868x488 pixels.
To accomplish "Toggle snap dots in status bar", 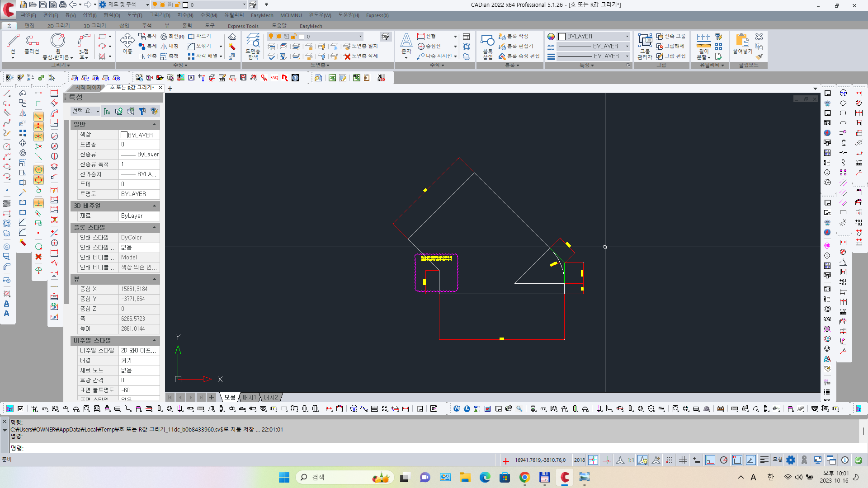I will click(x=669, y=460).
